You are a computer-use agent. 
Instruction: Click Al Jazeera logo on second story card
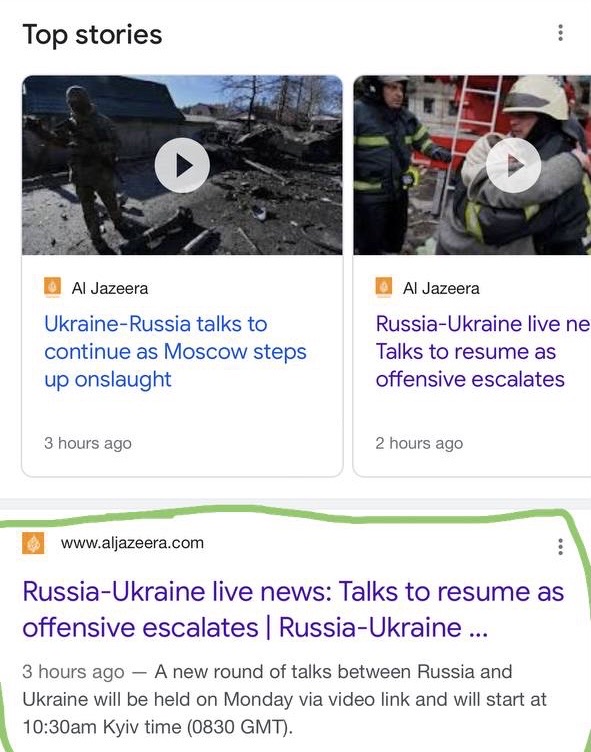pyautogui.click(x=384, y=287)
